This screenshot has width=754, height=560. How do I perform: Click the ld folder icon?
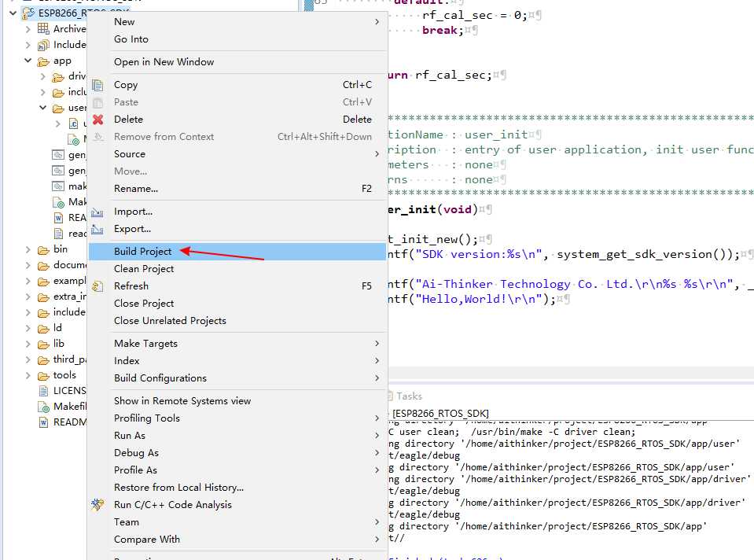[x=43, y=329]
